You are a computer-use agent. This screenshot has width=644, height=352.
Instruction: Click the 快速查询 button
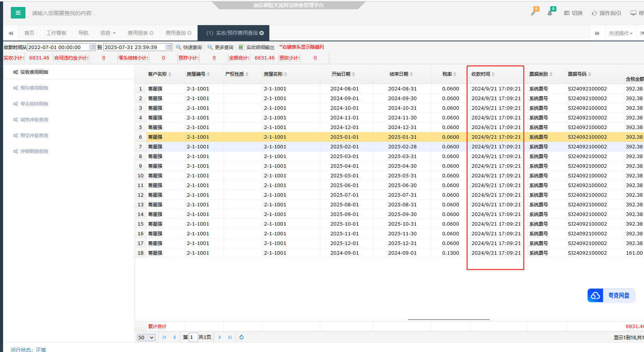[189, 47]
